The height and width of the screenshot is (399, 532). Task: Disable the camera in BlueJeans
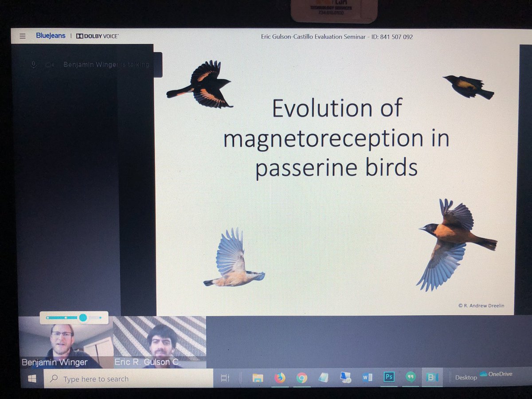coord(50,65)
